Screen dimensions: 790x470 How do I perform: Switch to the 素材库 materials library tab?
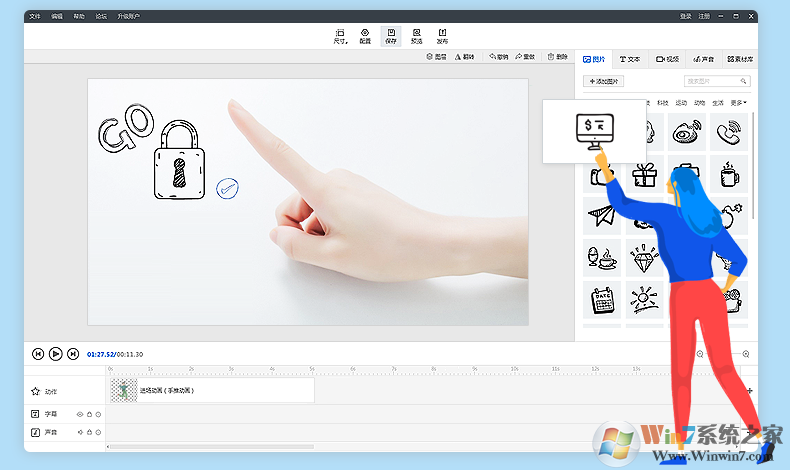740,59
